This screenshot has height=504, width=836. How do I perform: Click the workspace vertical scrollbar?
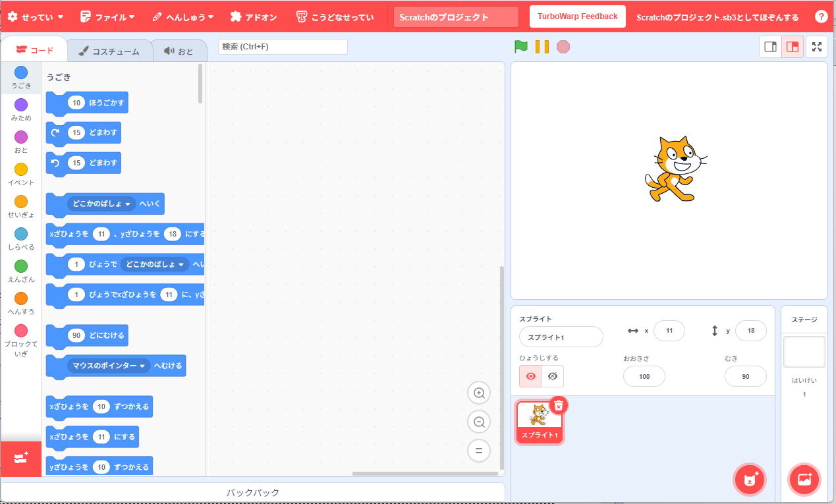[501, 367]
